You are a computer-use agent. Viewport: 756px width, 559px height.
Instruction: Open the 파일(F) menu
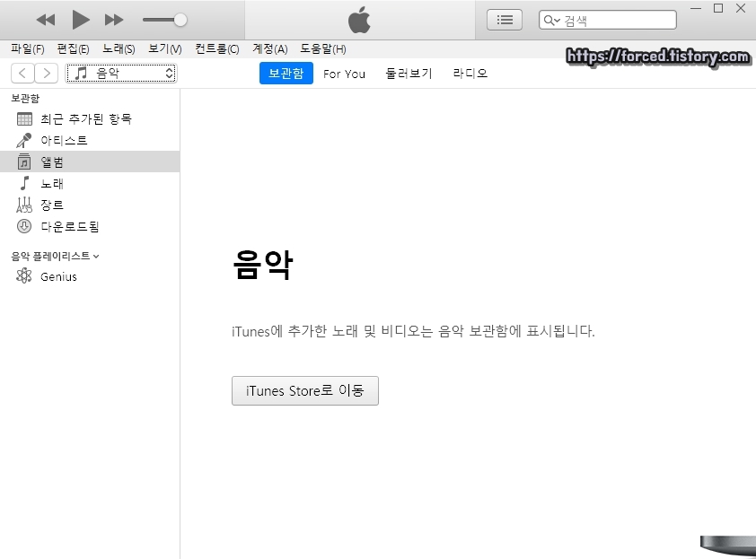pos(28,48)
